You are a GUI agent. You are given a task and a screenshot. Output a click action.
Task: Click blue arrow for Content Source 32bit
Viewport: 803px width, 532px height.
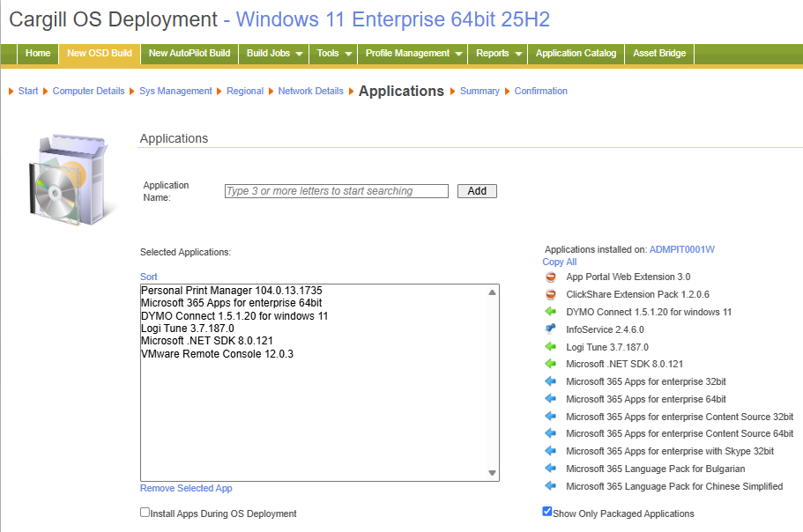551,417
